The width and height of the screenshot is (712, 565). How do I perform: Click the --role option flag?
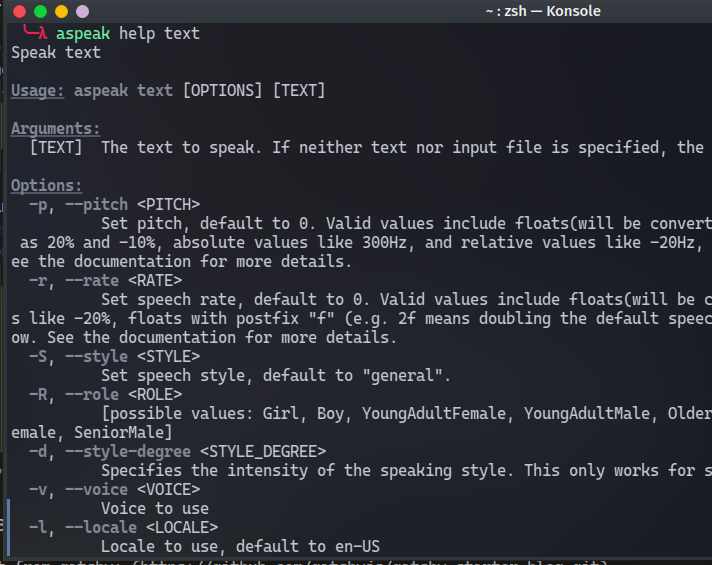point(92,394)
